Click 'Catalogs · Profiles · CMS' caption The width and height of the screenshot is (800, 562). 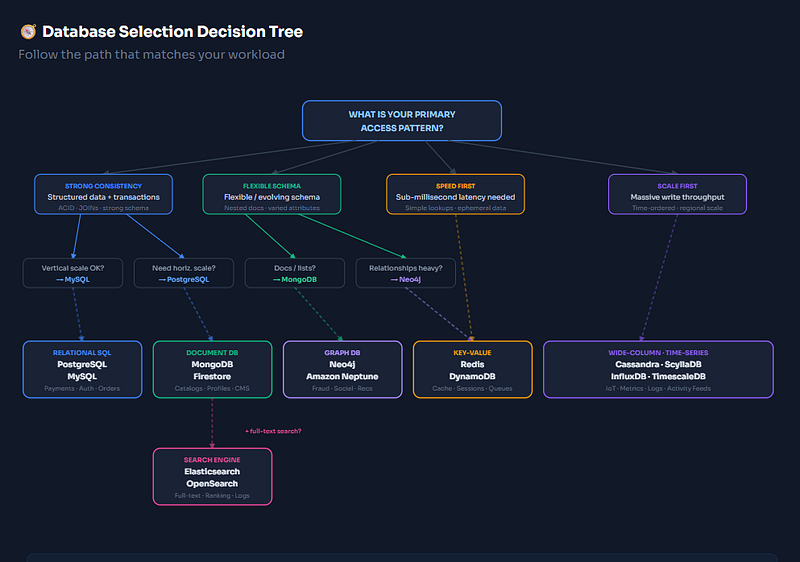point(212,389)
